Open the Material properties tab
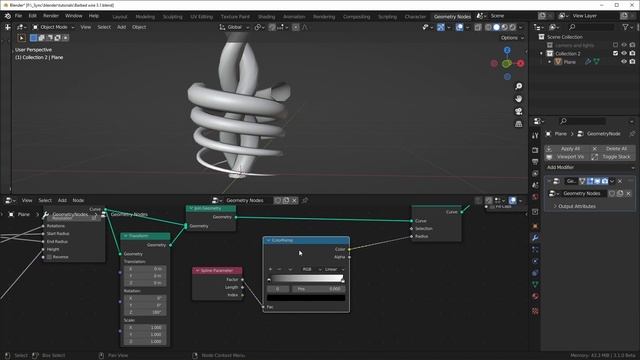 535,296
